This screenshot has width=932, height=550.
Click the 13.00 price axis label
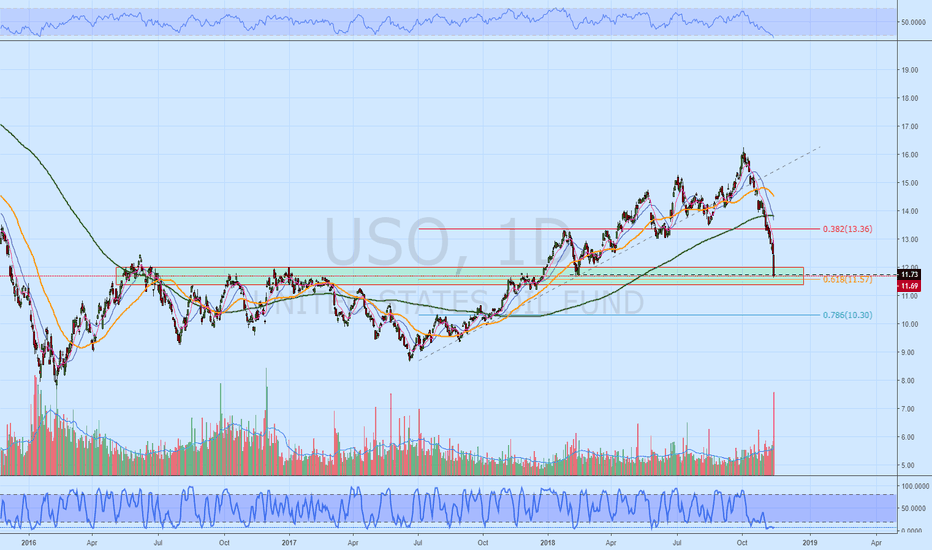click(910, 240)
